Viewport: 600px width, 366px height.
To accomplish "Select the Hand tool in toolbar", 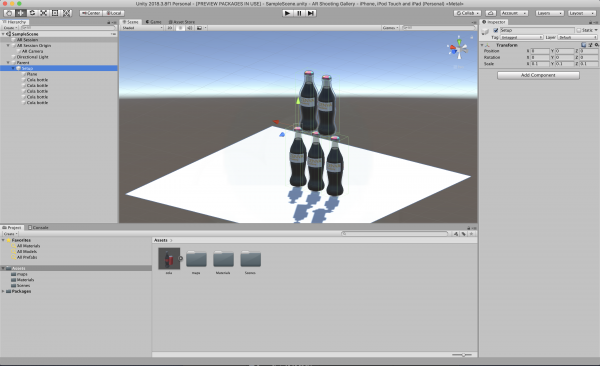I will click(x=9, y=13).
